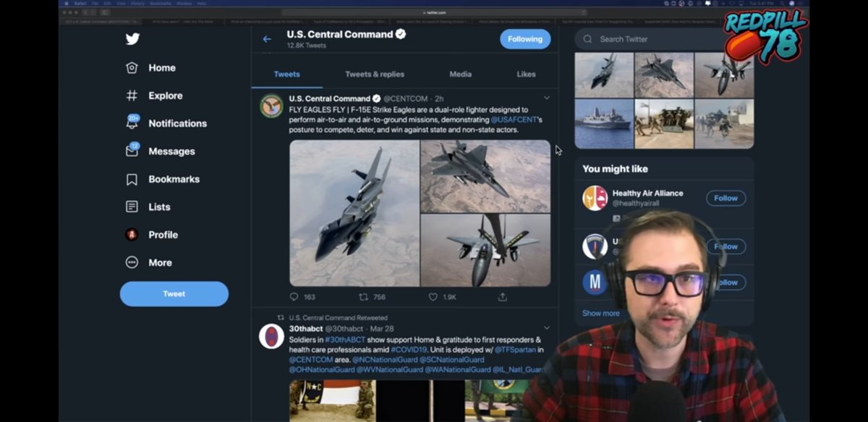The width and height of the screenshot is (868, 422).
Task: Click the retweet icon showing 756
Action: tap(363, 297)
